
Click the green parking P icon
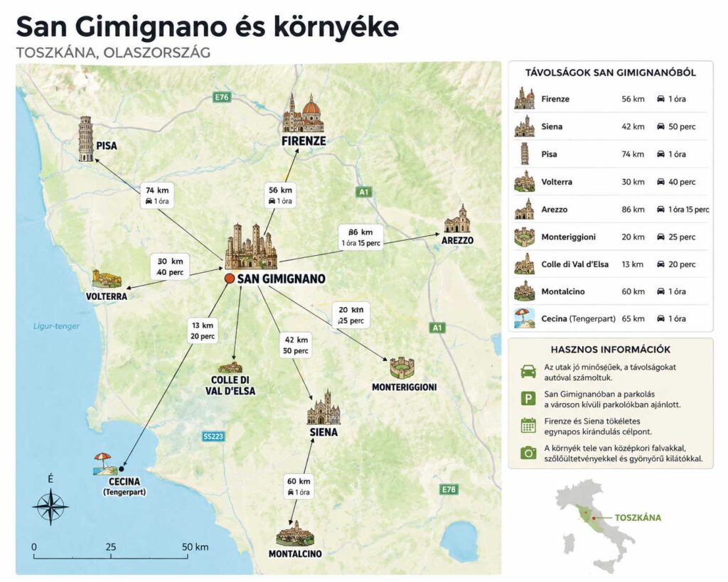point(528,398)
